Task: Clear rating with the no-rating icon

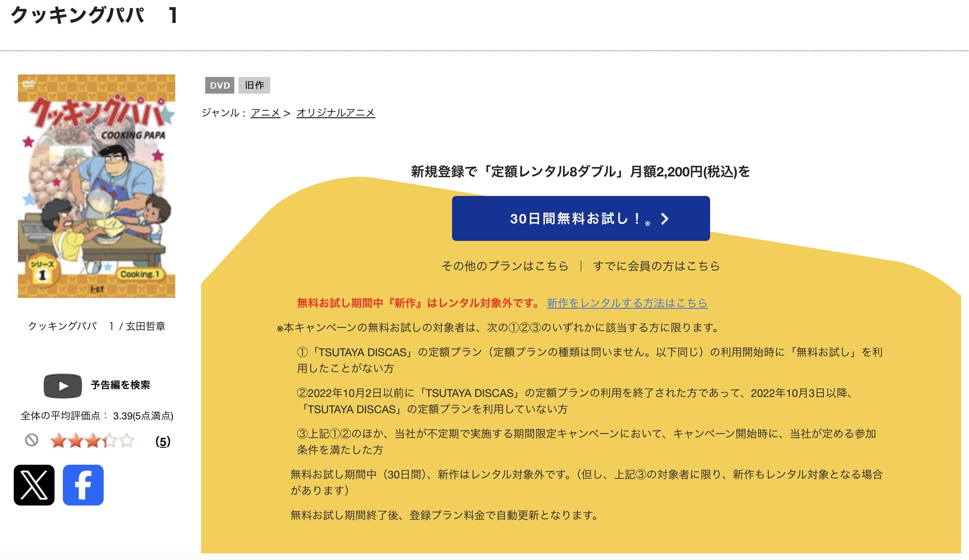Action: point(32,440)
